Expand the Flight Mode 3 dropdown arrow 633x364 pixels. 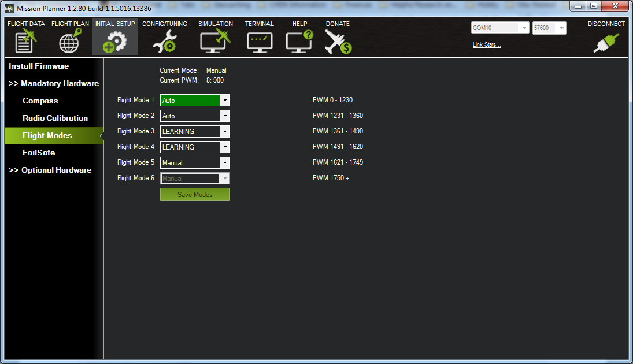click(x=225, y=132)
